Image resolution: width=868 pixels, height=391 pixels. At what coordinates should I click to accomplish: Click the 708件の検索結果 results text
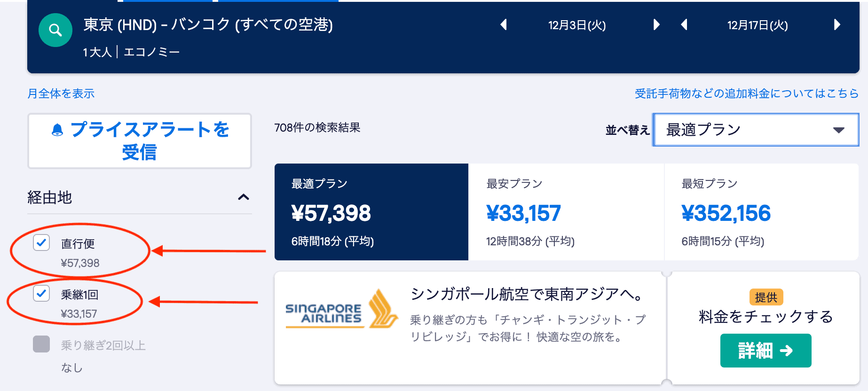[317, 127]
